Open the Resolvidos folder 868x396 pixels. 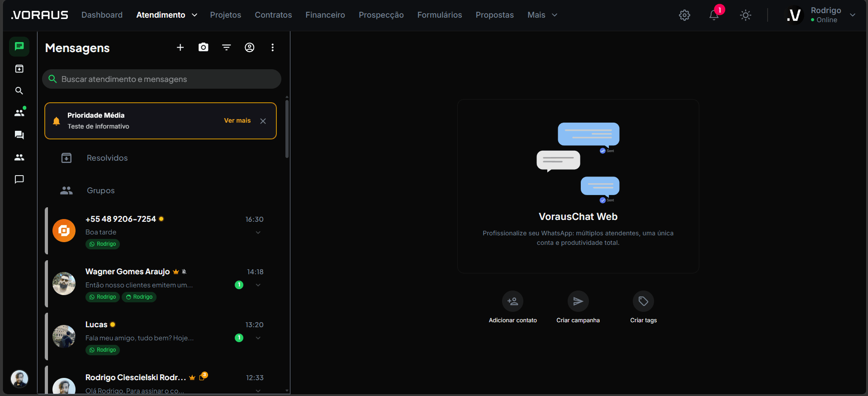[161, 158]
